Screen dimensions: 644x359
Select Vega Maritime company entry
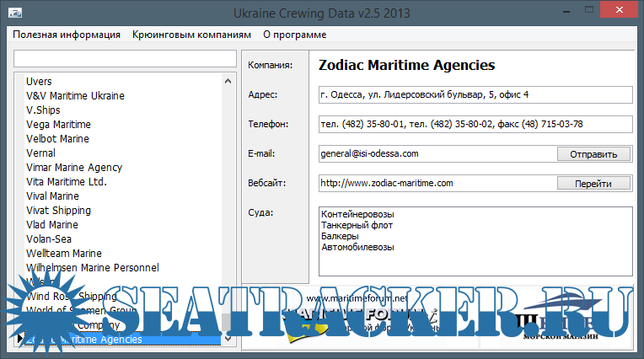click(58, 125)
